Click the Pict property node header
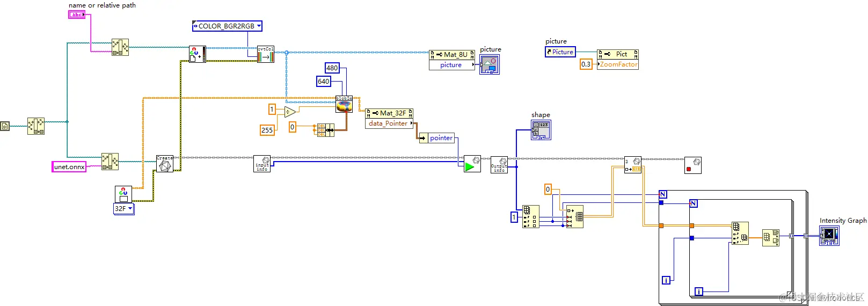 tap(618, 54)
